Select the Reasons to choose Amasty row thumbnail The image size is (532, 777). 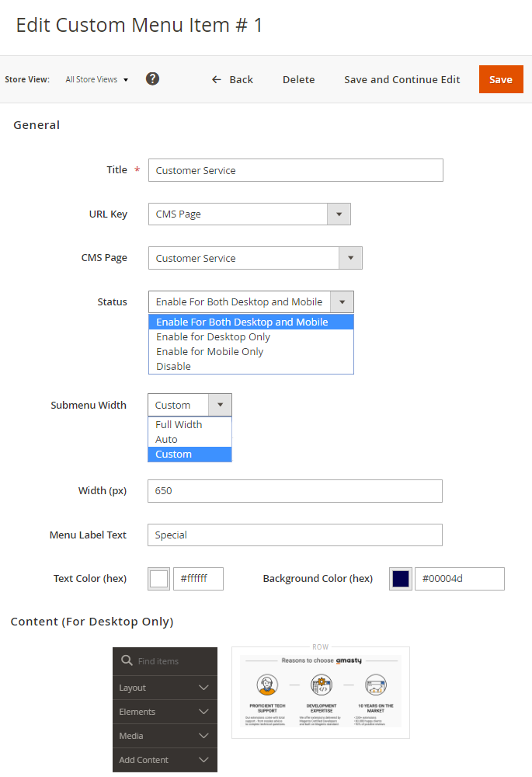(x=320, y=692)
